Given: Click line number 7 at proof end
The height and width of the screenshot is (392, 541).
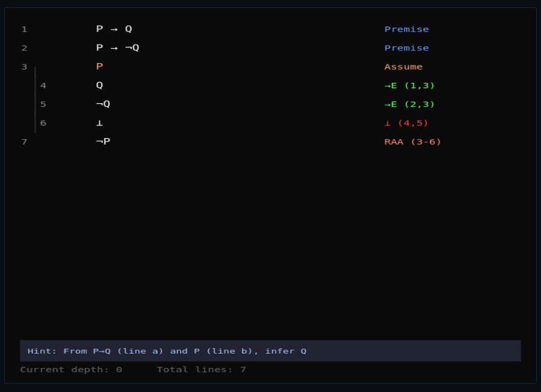Looking at the screenshot, I should point(24,141).
